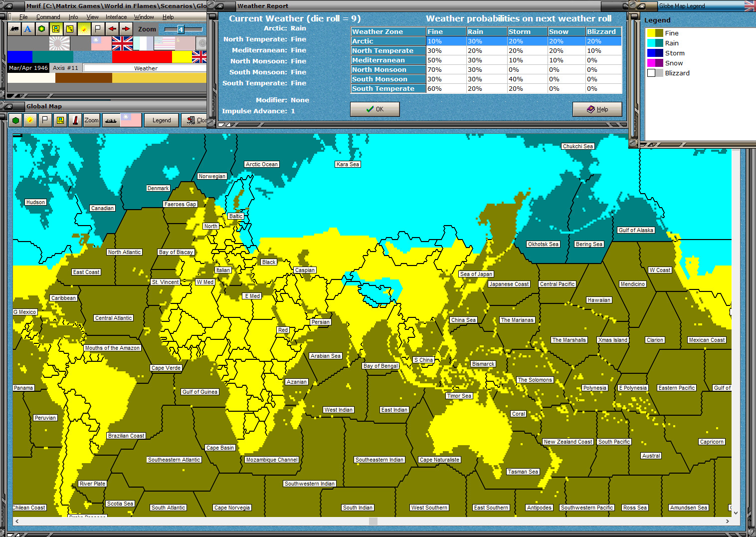Click the map's horizontal scrollbar left arrow
Image resolution: width=756 pixels, height=537 pixels.
point(17,521)
